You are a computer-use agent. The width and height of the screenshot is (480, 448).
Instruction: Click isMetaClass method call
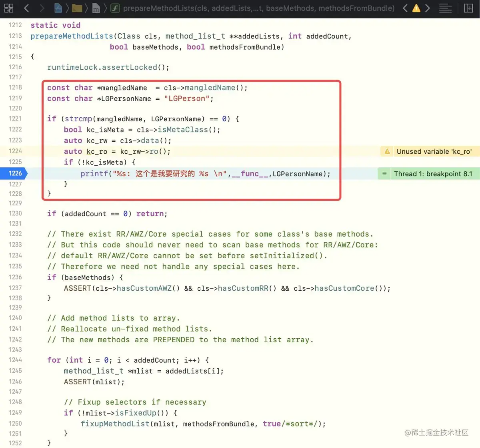[x=183, y=130]
